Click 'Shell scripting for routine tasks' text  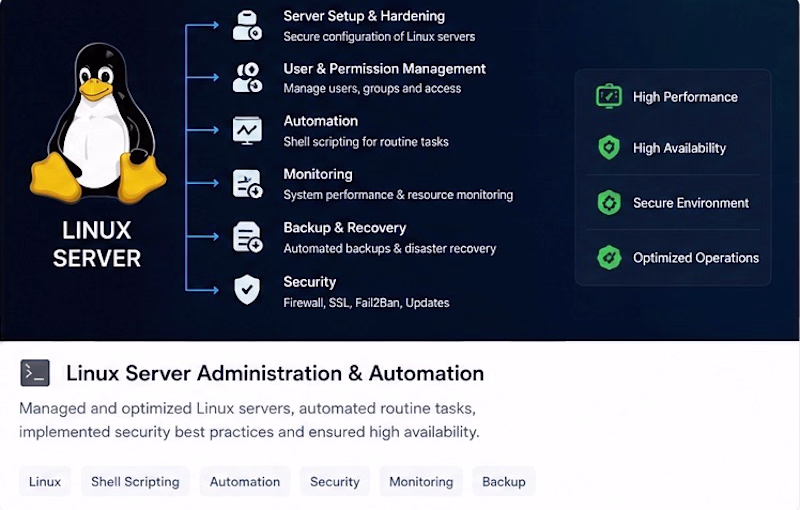pyautogui.click(x=366, y=142)
